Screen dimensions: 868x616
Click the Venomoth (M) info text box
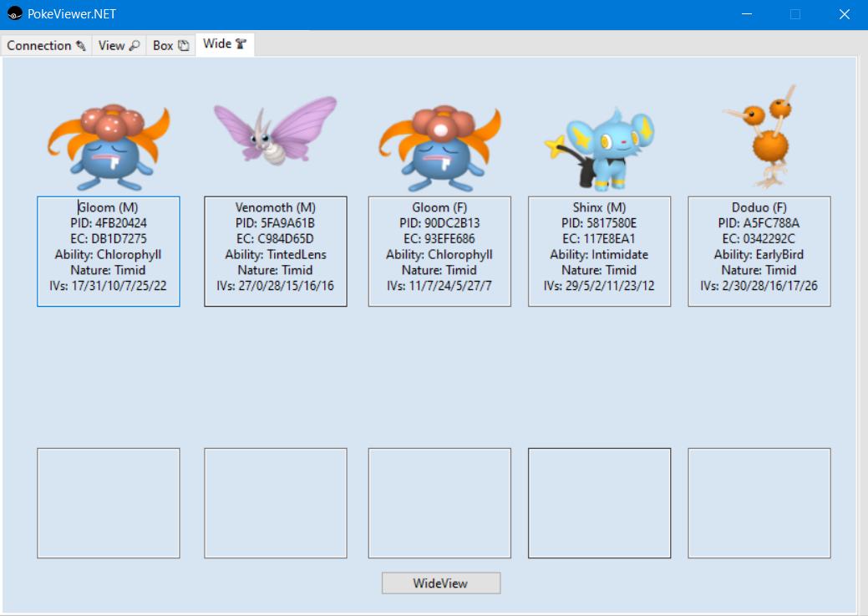coord(275,251)
